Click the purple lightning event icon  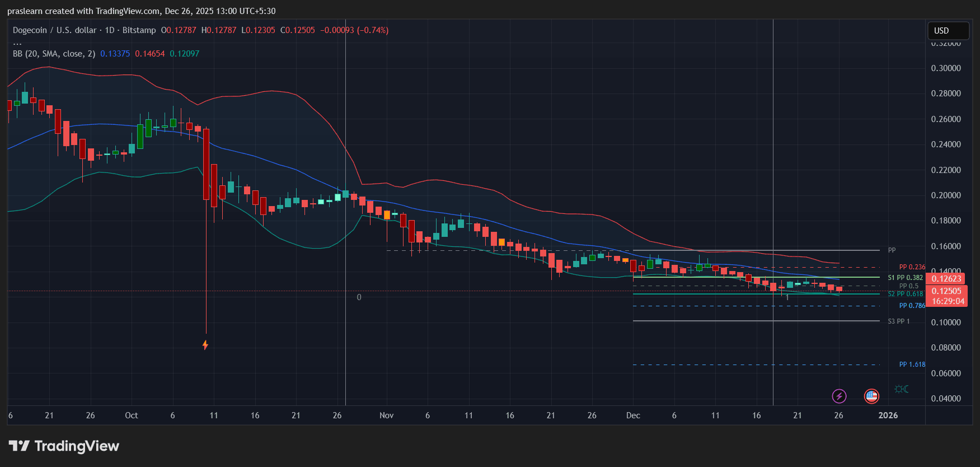pyautogui.click(x=838, y=396)
